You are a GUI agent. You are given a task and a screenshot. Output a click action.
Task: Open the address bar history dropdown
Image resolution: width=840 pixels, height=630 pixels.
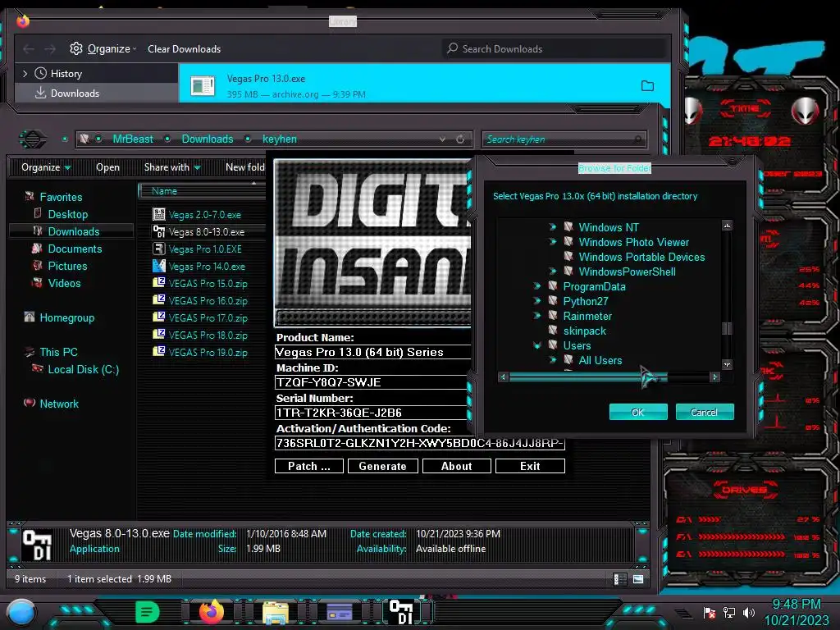tap(442, 139)
